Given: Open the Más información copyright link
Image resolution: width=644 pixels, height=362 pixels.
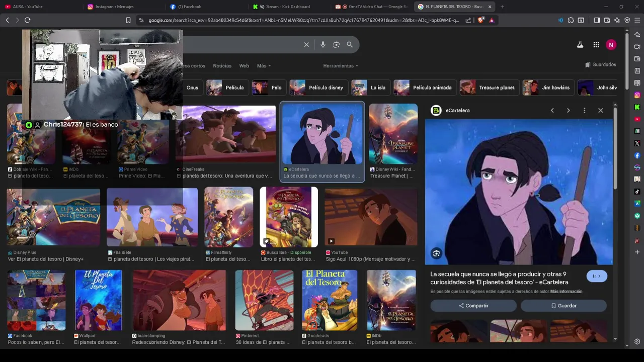Looking at the screenshot, I should pyautogui.click(x=566, y=292).
